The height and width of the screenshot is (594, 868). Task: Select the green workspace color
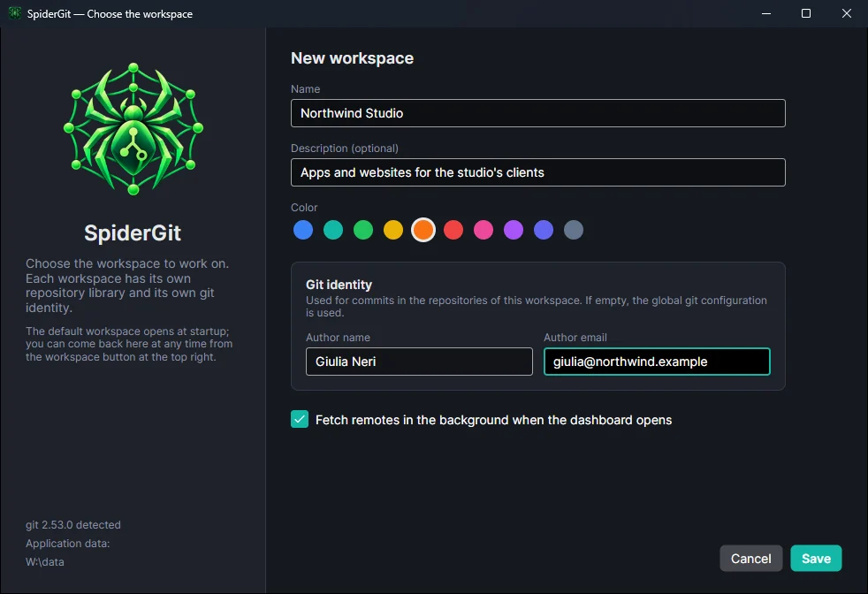tap(363, 230)
